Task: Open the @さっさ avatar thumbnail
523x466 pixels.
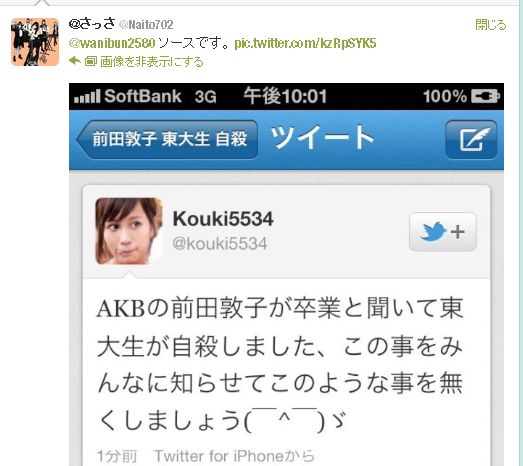Action: pos(35,42)
